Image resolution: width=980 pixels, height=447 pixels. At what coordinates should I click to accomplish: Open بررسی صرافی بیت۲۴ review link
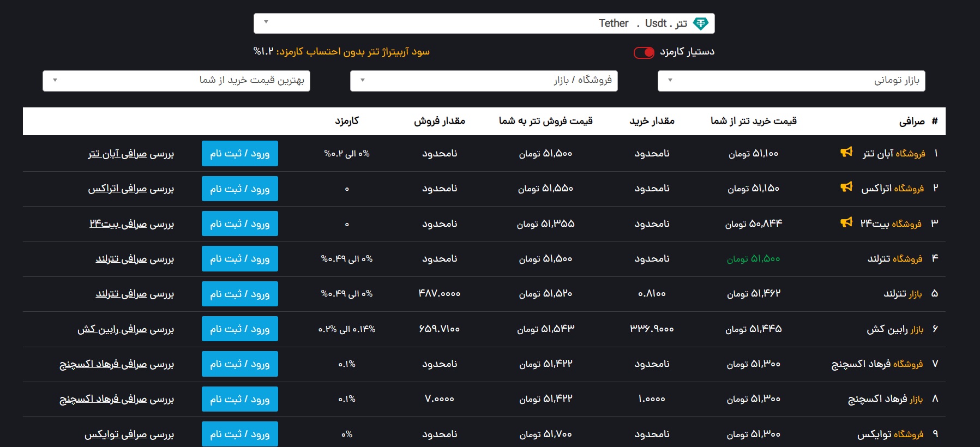pyautogui.click(x=131, y=224)
